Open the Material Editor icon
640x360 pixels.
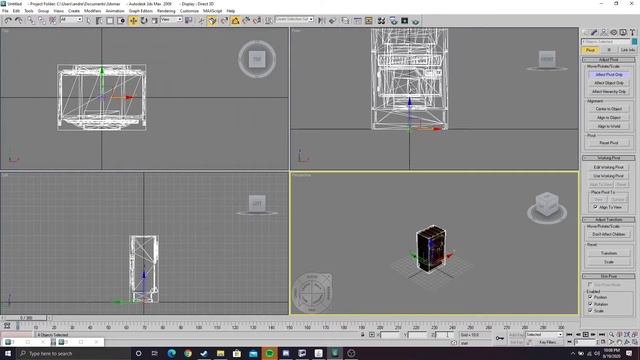tap(381, 20)
